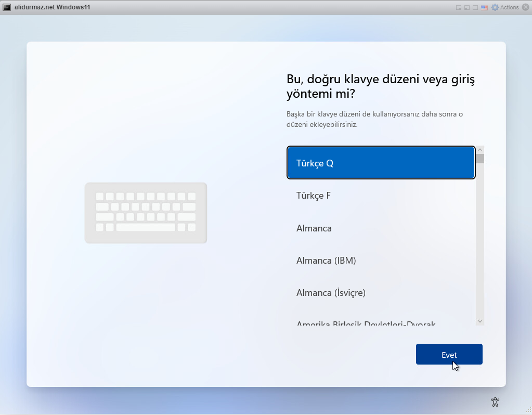Click the full-window console view icon

coord(475,7)
